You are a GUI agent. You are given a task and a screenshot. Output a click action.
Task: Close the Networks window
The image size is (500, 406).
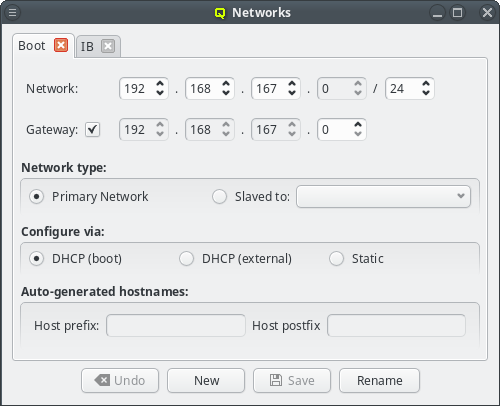pos(487,13)
